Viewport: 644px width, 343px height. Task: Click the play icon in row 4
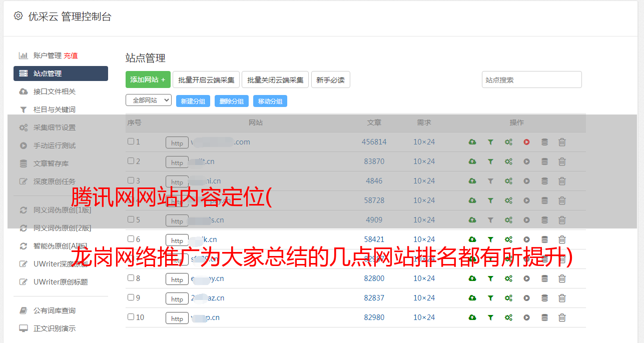coord(526,200)
